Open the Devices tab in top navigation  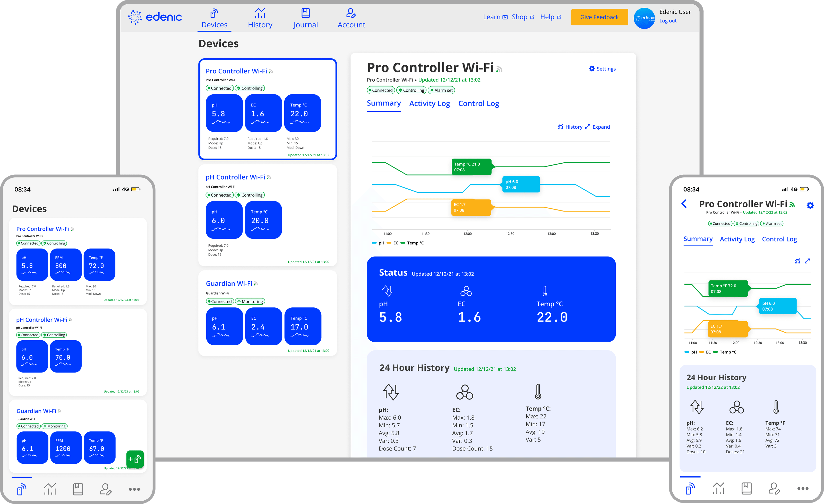tap(214, 19)
